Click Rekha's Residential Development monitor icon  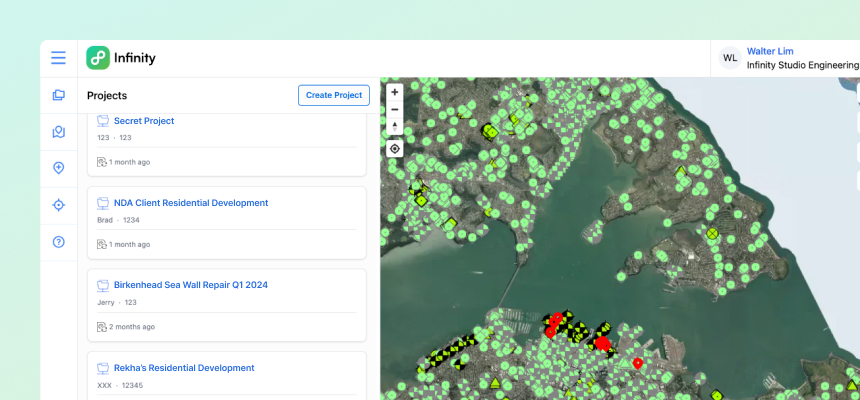point(103,368)
